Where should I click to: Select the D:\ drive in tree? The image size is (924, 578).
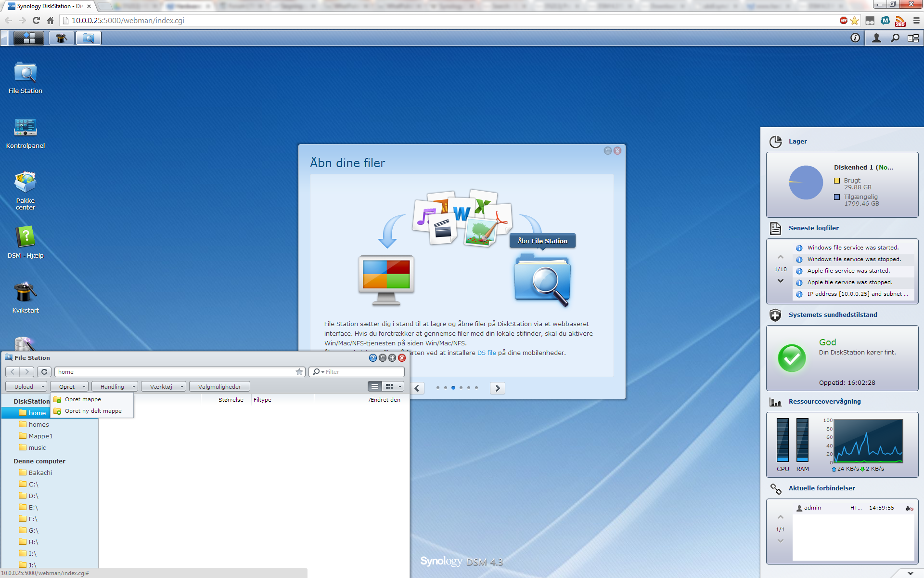33,496
